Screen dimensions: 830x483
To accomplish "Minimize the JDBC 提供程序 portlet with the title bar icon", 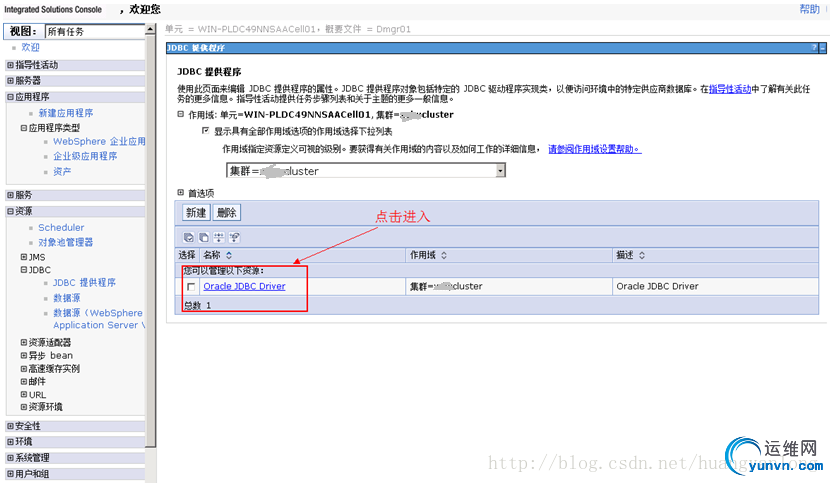I will [823, 48].
